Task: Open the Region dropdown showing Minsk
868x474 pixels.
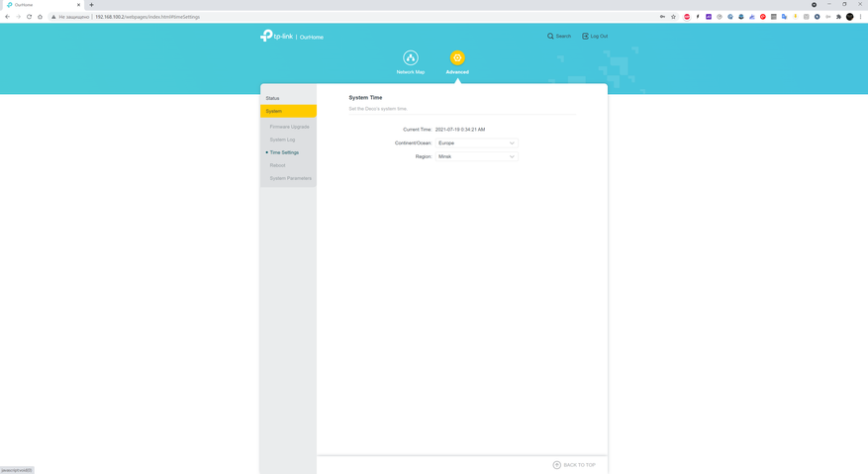Action: coord(476,156)
